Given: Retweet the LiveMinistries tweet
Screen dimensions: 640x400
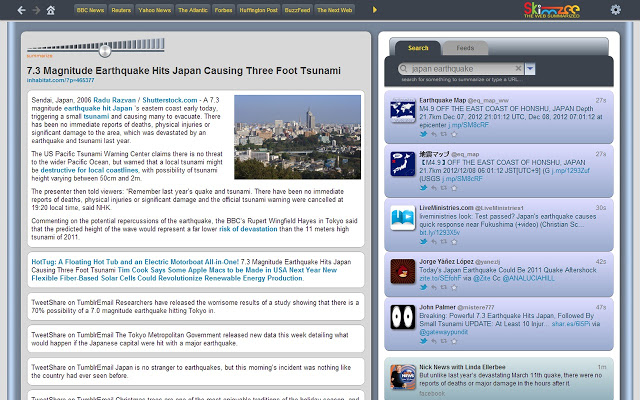Looking at the screenshot, I should pos(444,242).
